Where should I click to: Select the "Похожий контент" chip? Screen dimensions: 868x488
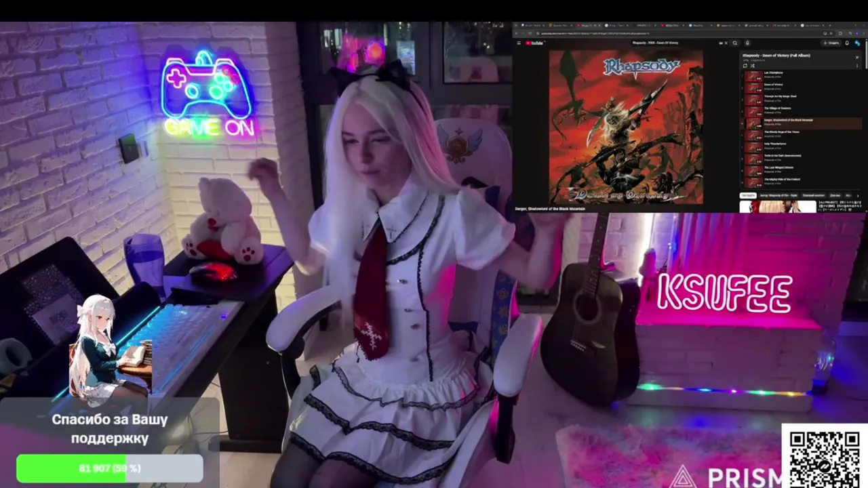813,195
